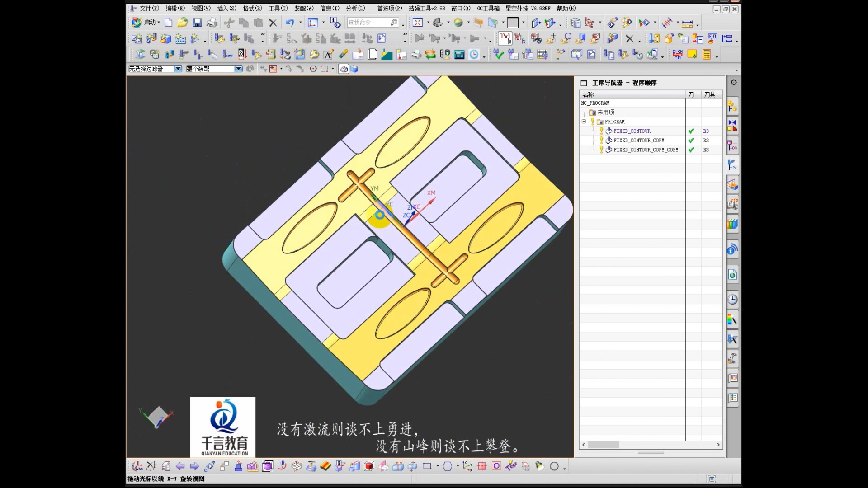Create a new file

tap(168, 22)
